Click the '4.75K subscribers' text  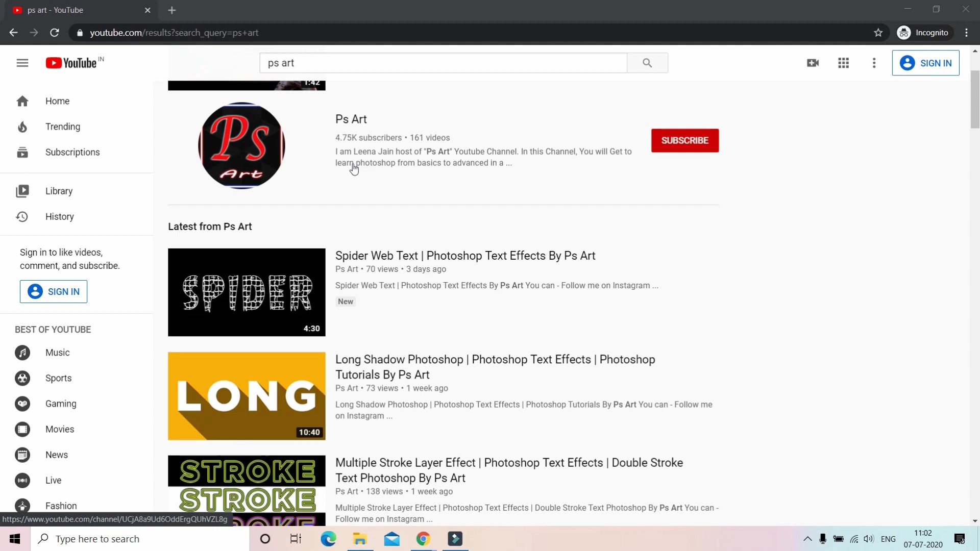369,138
